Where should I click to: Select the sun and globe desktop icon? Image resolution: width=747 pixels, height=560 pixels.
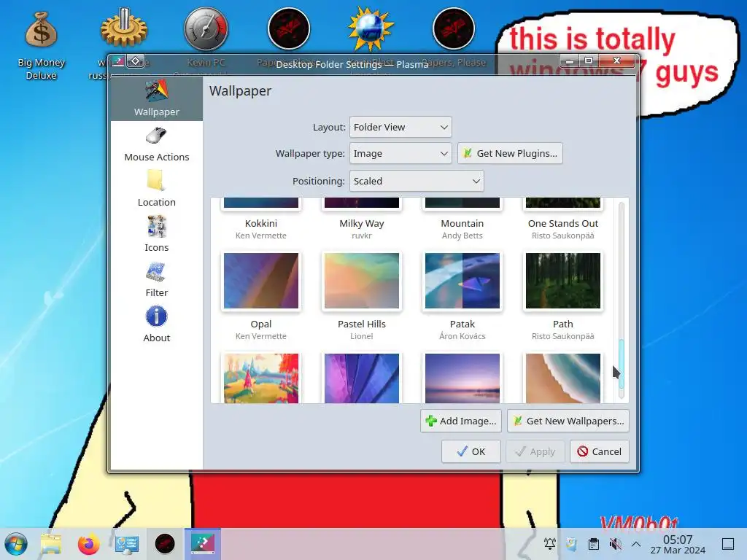click(x=371, y=30)
